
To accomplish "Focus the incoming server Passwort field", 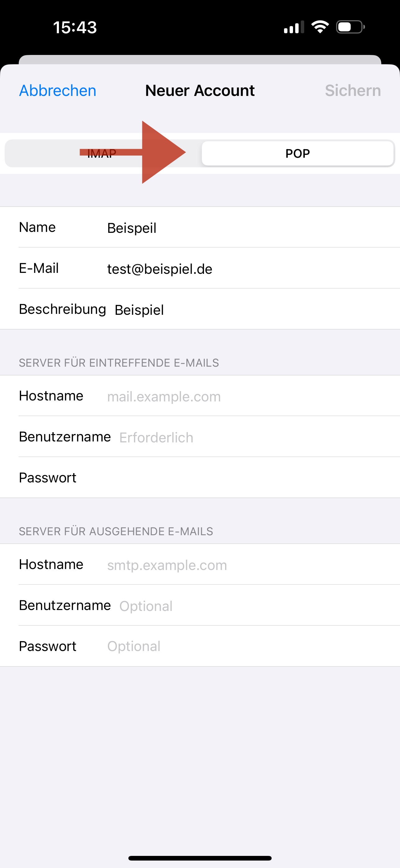I will 236,478.
